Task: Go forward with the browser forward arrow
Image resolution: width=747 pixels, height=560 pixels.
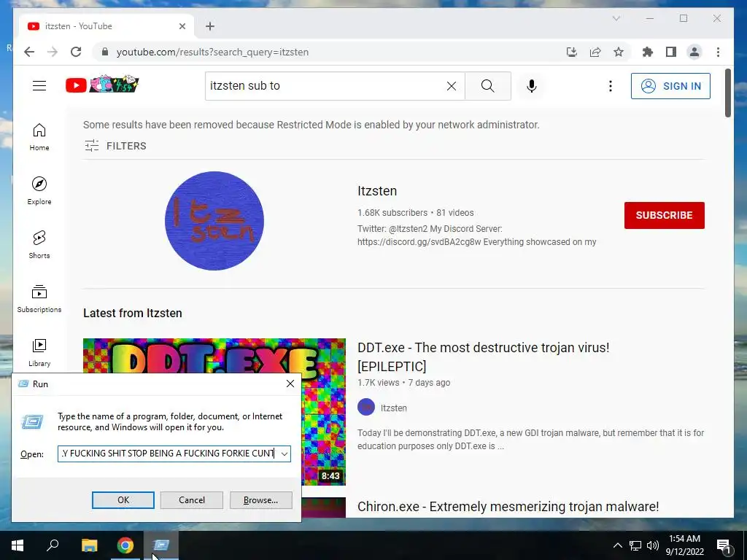Action: [x=53, y=52]
